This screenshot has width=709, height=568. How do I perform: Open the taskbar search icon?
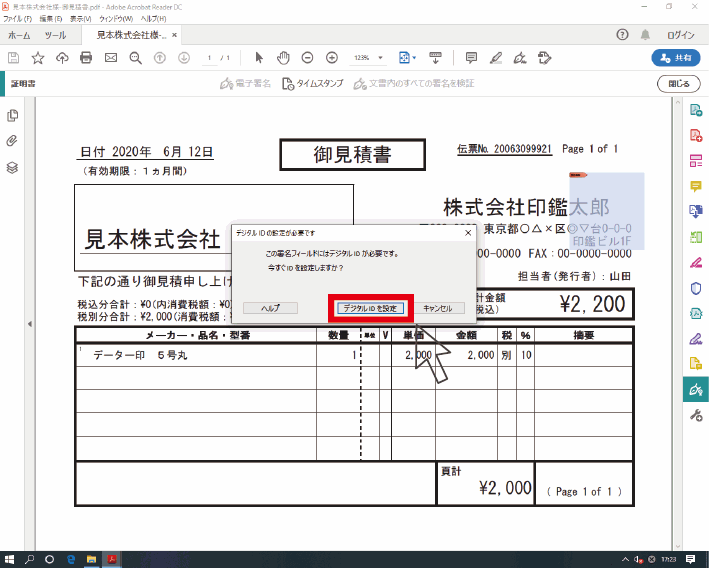[x=29, y=559]
